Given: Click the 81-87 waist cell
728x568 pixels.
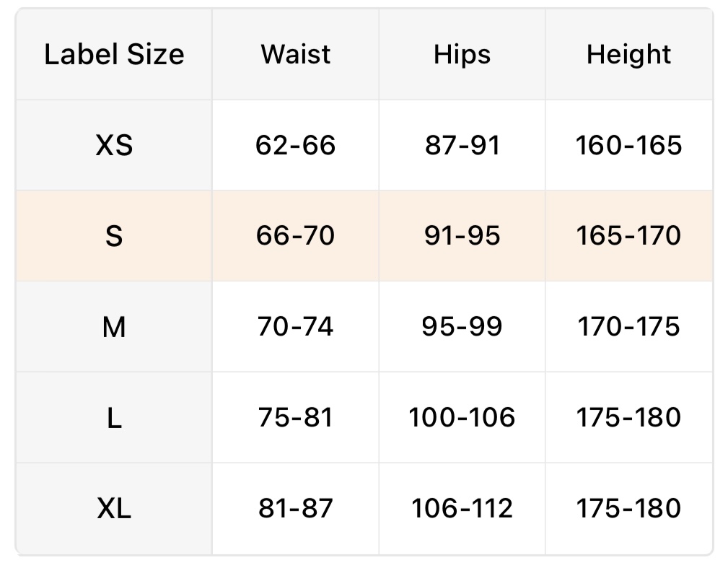Looking at the screenshot, I should tap(296, 509).
